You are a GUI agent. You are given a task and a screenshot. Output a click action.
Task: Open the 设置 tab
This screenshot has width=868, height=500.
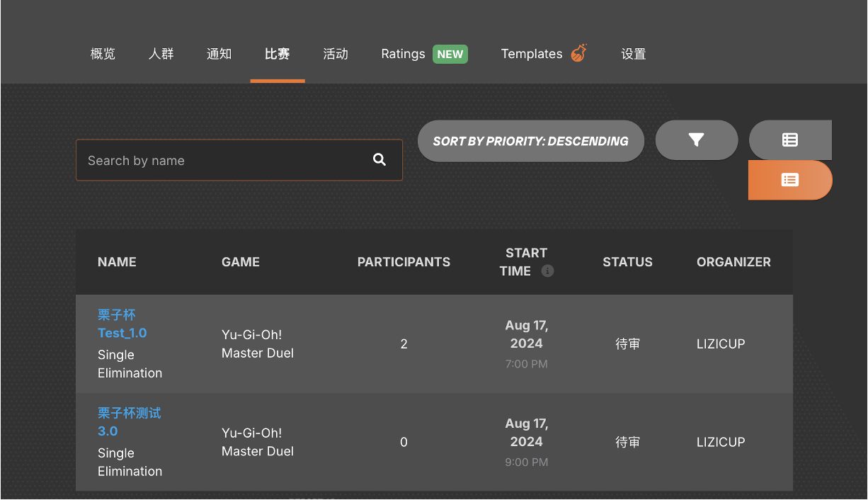(x=634, y=54)
